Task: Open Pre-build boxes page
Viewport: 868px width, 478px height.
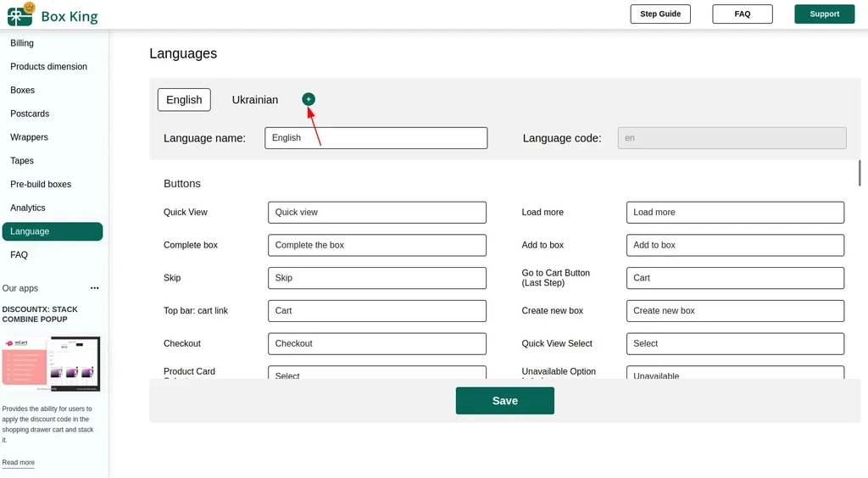Action: point(41,184)
